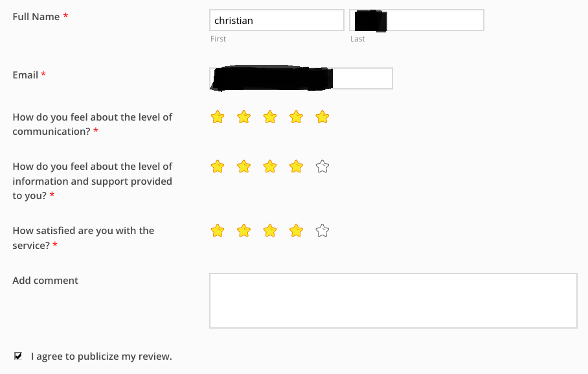The height and width of the screenshot is (374, 588).
Task: Rate communication level with first star
Action: pos(218,117)
